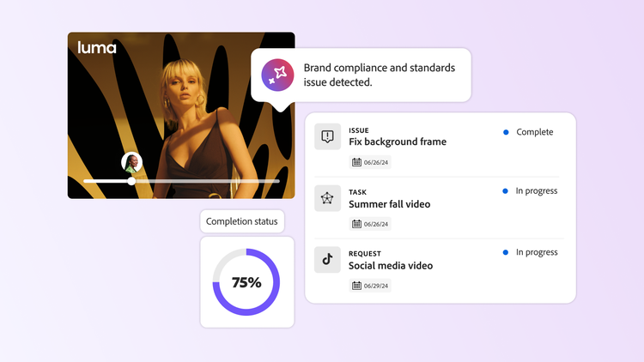644x362 pixels.
Task: Click the task star icon beside Summer fall video
Action: 327,198
